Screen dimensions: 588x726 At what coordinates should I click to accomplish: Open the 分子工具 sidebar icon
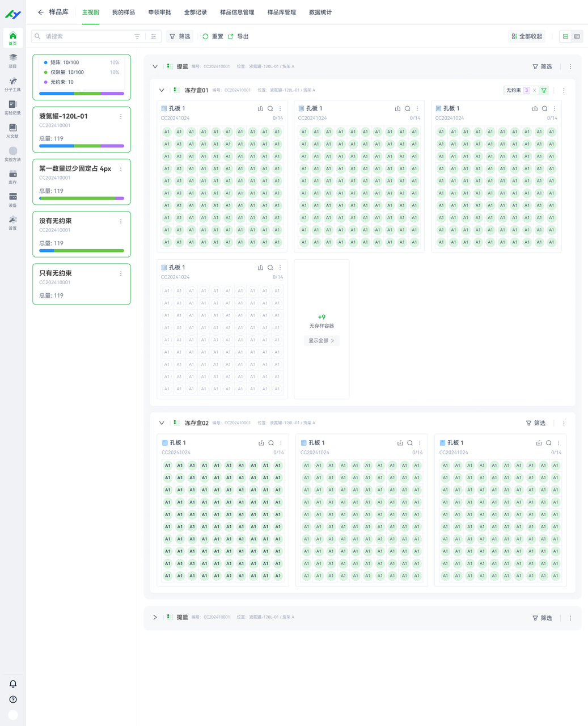[x=12, y=83]
